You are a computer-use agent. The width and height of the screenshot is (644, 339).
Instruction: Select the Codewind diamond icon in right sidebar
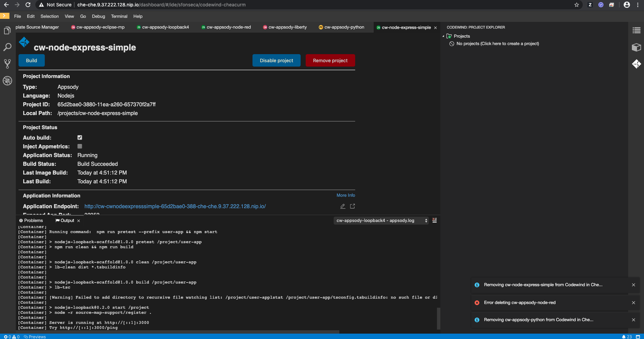coord(637,64)
